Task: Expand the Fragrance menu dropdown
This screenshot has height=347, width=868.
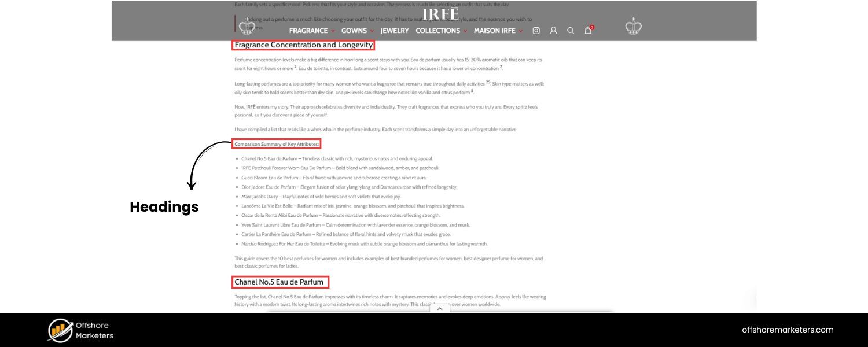Action: coord(312,31)
